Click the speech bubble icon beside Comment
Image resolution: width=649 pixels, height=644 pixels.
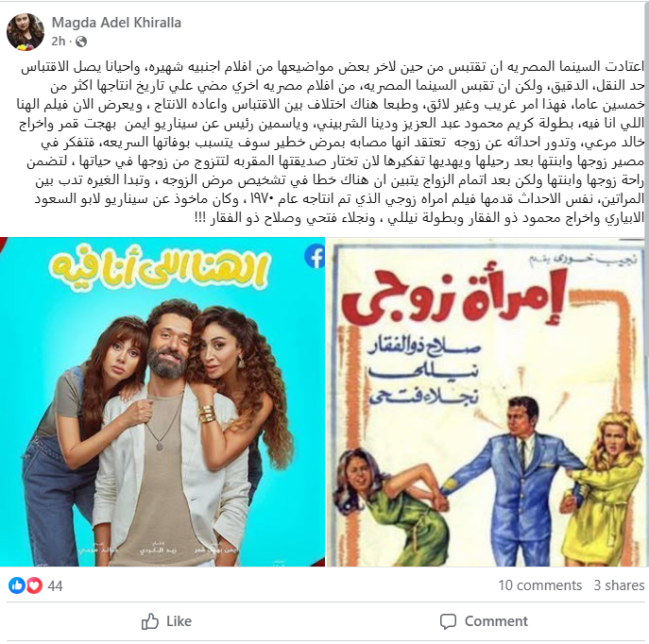448,621
